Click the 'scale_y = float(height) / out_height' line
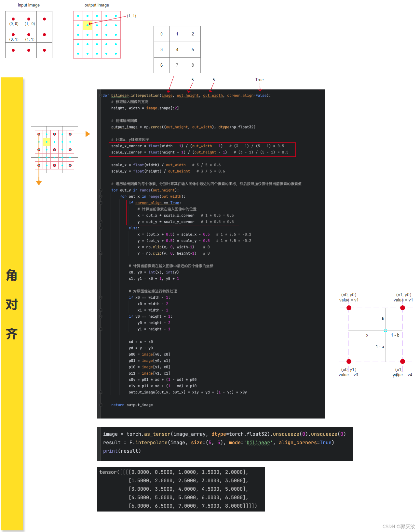This screenshot has width=420, height=532. [x=168, y=171]
